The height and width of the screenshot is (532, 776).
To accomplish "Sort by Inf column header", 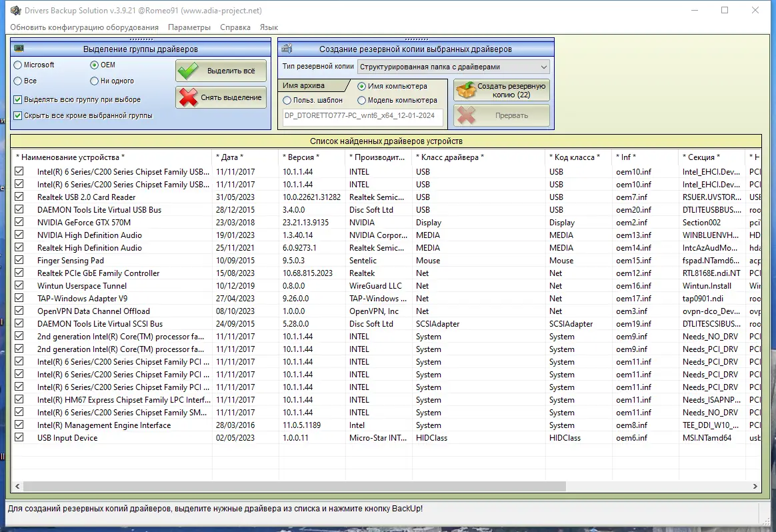I will coord(645,157).
